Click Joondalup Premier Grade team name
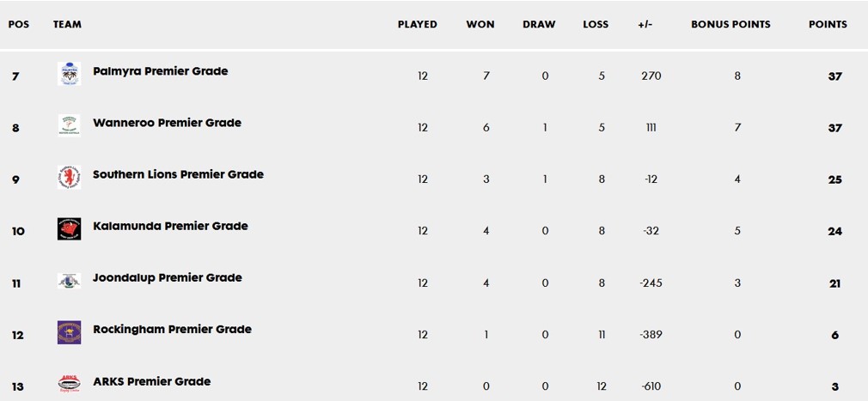 [168, 277]
